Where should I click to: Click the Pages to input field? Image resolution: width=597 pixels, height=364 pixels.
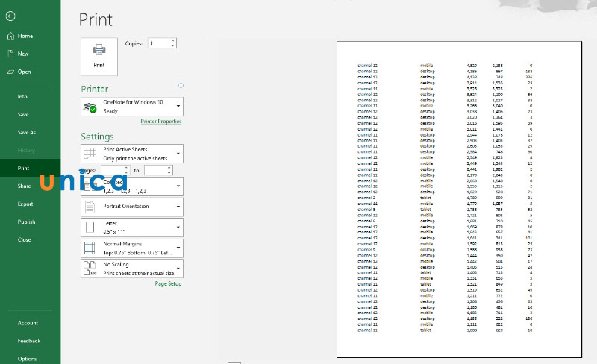click(156, 170)
